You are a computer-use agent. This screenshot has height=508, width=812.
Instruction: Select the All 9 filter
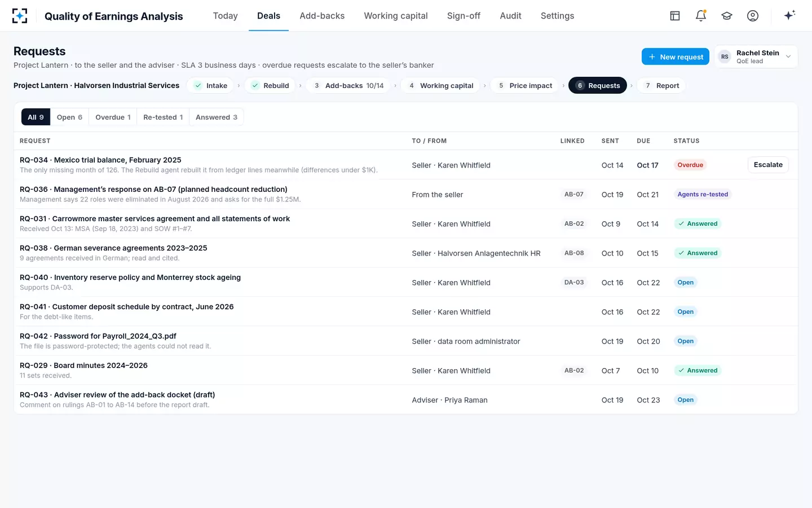point(36,117)
